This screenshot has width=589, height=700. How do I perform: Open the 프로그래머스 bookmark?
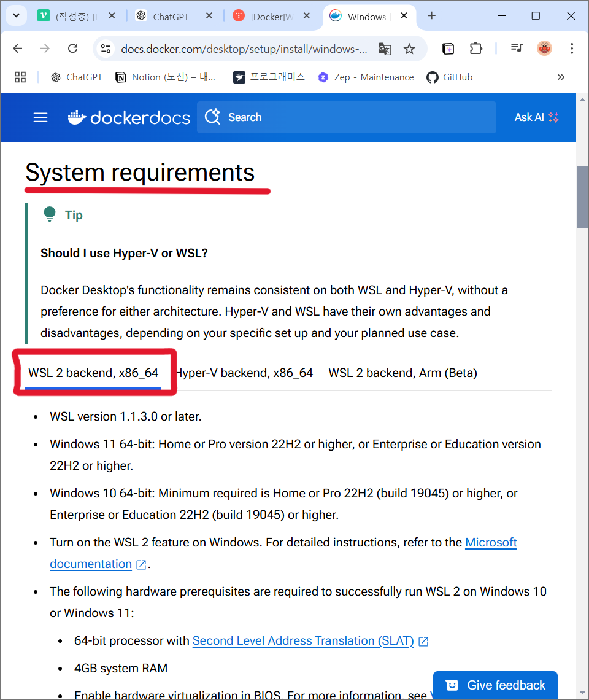tap(269, 77)
